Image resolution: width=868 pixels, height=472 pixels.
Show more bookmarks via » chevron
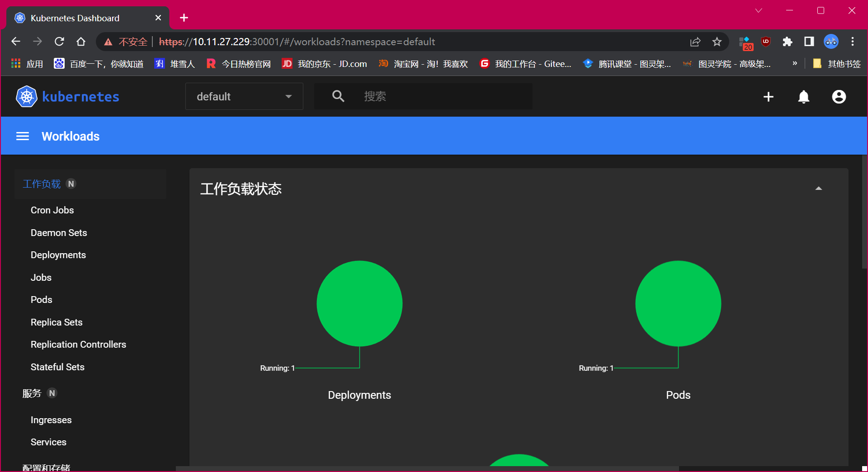click(x=795, y=63)
